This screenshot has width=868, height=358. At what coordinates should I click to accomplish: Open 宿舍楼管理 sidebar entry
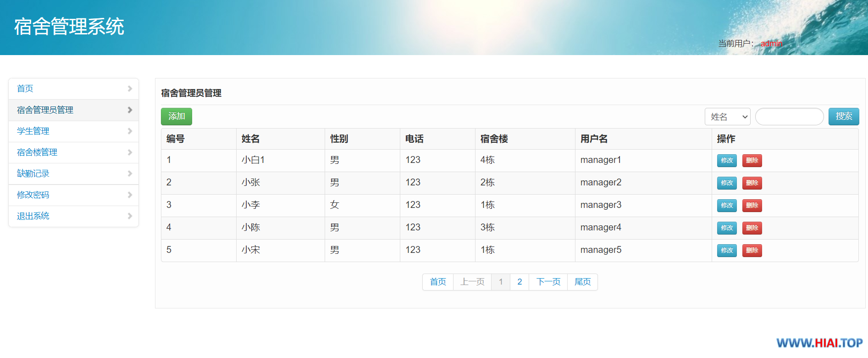click(x=73, y=152)
